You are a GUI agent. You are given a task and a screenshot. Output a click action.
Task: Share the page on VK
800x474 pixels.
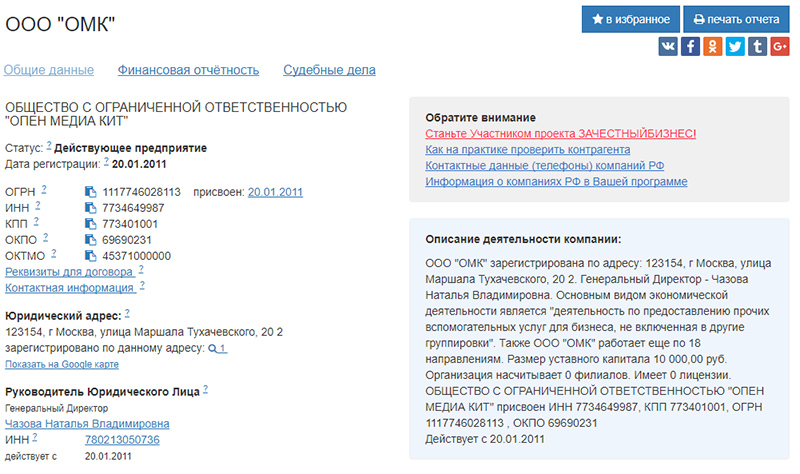(x=668, y=46)
